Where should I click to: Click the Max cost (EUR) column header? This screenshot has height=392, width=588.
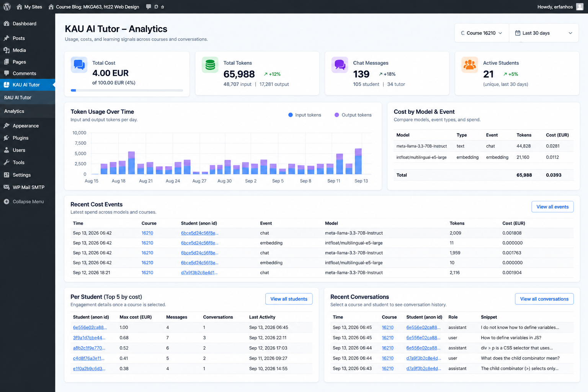click(136, 317)
